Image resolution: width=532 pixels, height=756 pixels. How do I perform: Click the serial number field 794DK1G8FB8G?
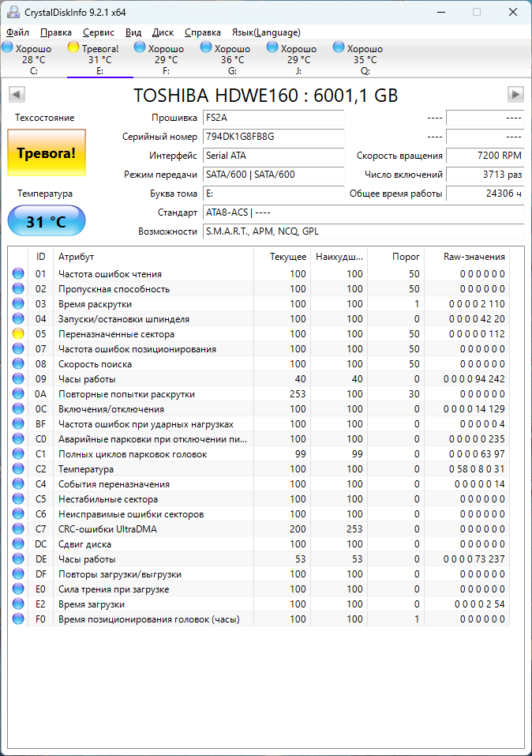coord(273,137)
